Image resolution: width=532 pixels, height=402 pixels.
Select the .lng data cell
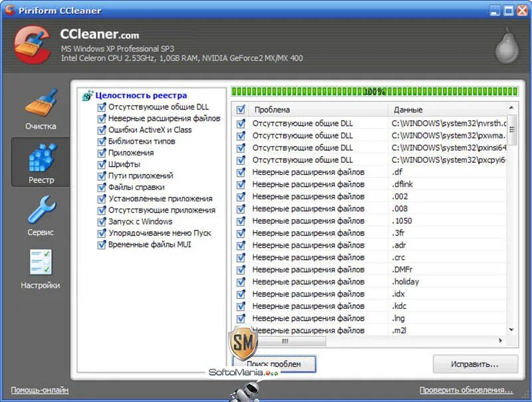pos(447,319)
